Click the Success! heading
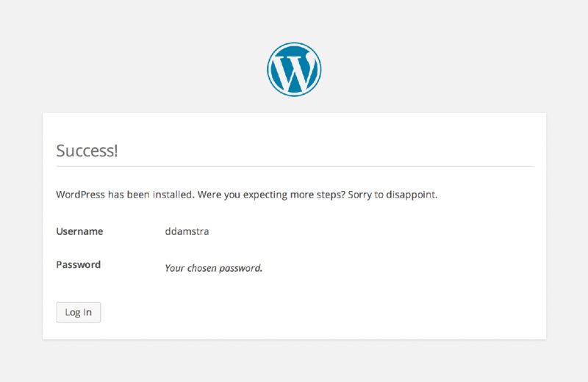The width and height of the screenshot is (588, 382). (87, 151)
